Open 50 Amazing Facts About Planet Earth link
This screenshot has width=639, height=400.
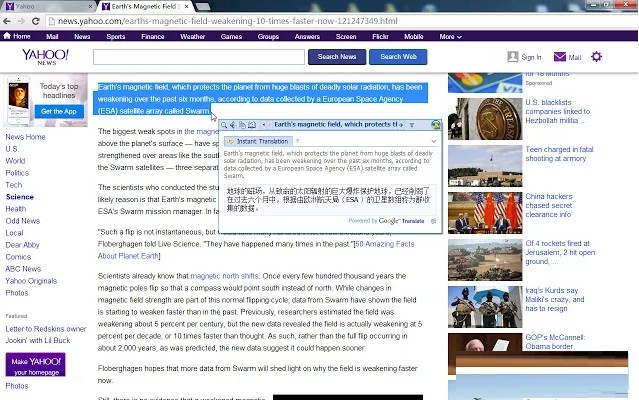[x=256, y=250]
